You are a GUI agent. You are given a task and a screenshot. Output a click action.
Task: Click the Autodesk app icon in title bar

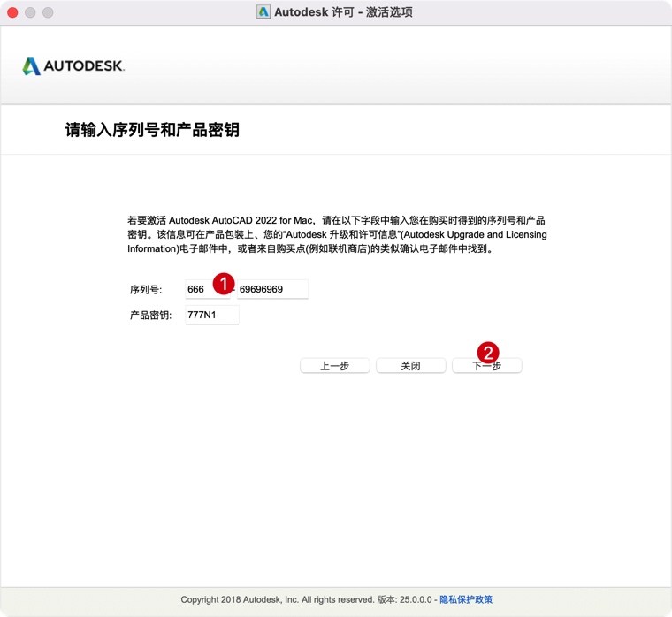[x=263, y=12]
